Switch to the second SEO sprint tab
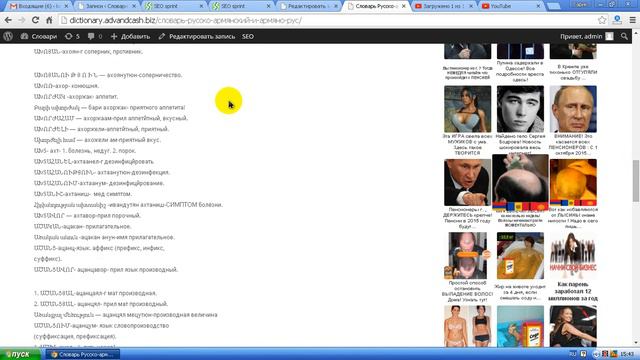Image resolution: width=640 pixels, height=360 pixels. tap(242, 6)
